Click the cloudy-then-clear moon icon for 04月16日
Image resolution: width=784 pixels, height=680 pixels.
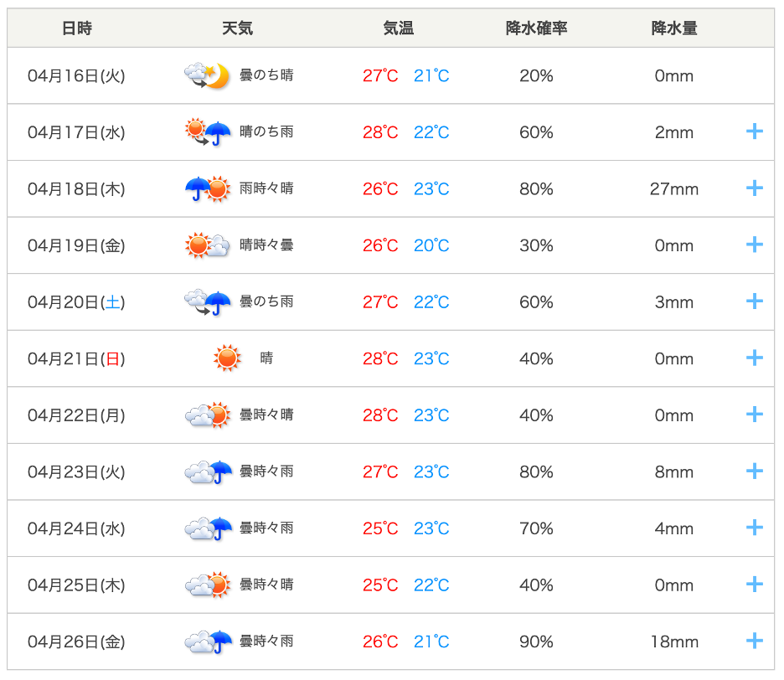click(x=207, y=76)
